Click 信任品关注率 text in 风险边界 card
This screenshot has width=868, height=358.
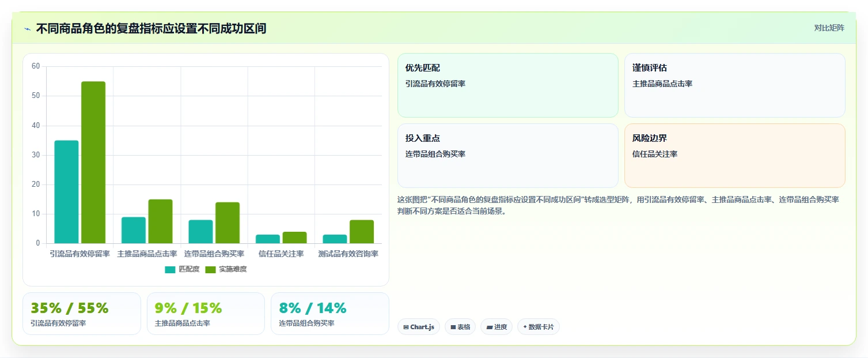pos(655,154)
